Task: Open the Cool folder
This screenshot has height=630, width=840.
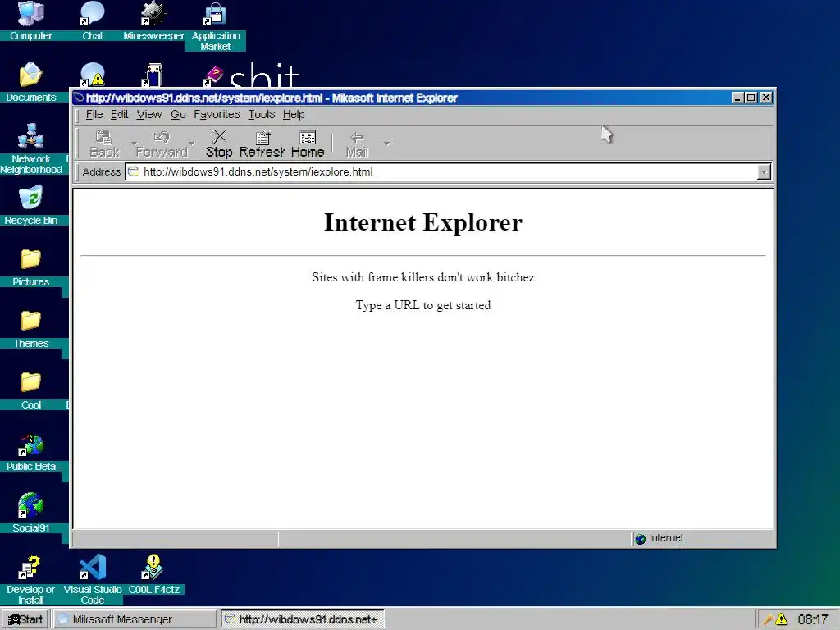Action: click(x=30, y=390)
